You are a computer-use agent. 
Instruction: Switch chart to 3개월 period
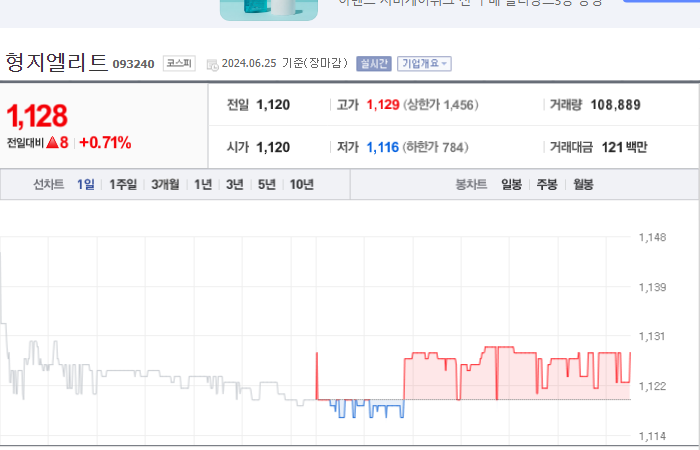[x=165, y=184]
